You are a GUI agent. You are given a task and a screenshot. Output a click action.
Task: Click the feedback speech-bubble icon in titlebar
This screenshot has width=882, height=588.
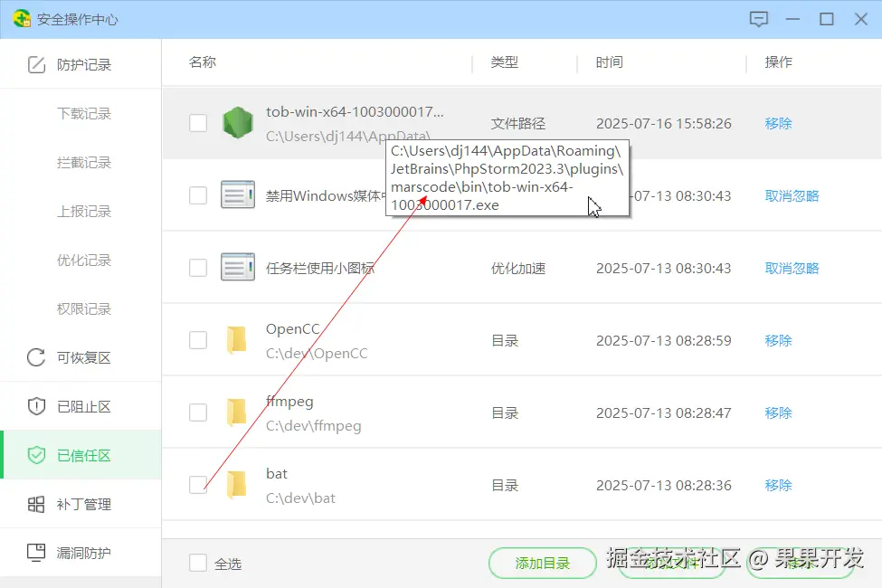759,18
